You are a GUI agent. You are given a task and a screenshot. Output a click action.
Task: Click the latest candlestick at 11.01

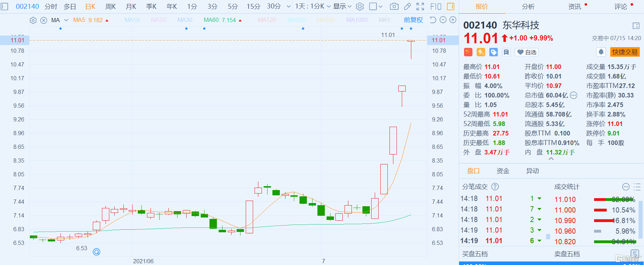[x=411, y=49]
